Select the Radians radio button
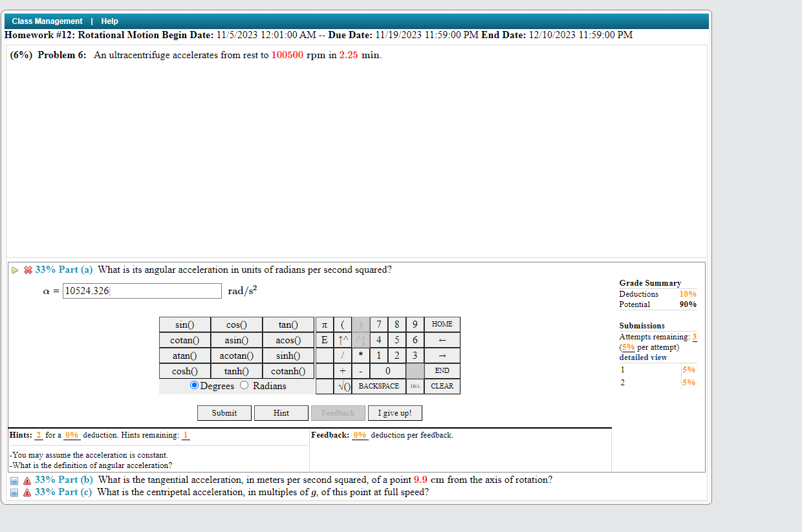 243,385
